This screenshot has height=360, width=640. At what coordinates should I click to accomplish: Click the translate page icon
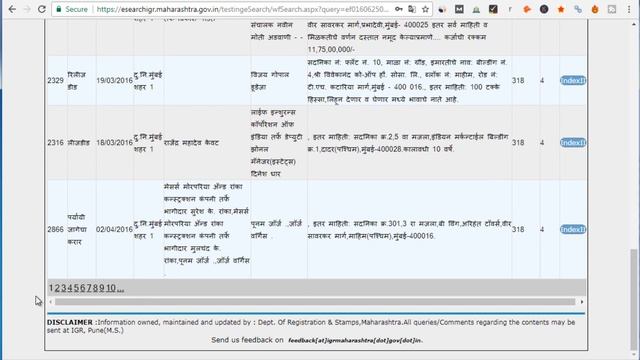click(x=412, y=9)
